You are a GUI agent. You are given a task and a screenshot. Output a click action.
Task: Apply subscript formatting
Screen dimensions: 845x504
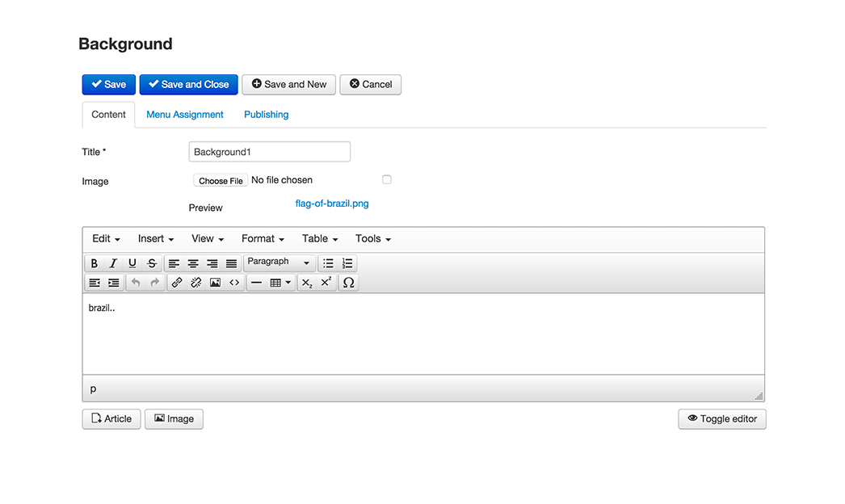coord(307,283)
